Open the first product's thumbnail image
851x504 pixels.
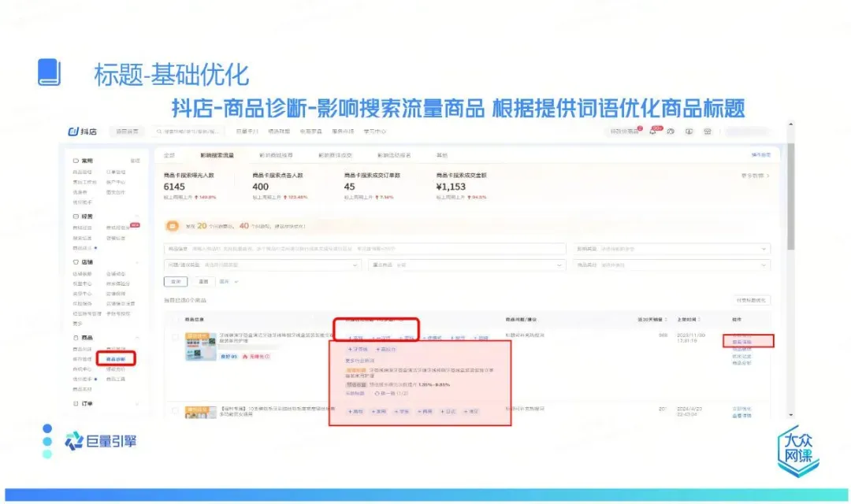200,346
